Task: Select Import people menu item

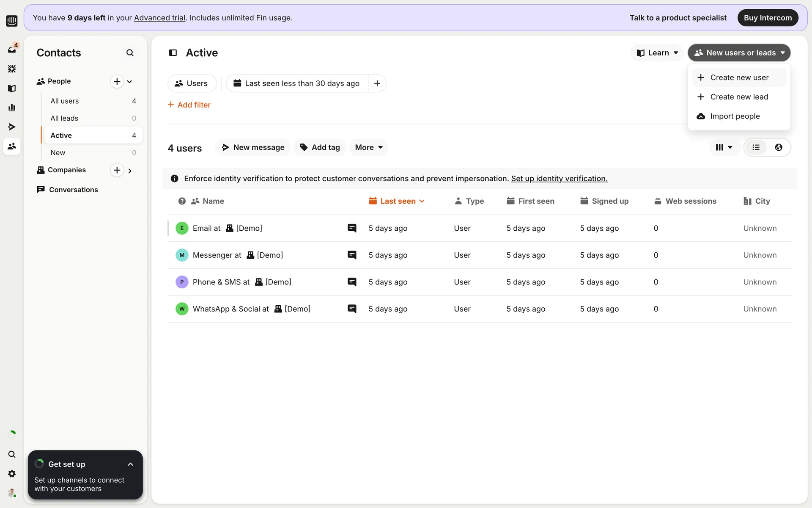Action: click(735, 116)
